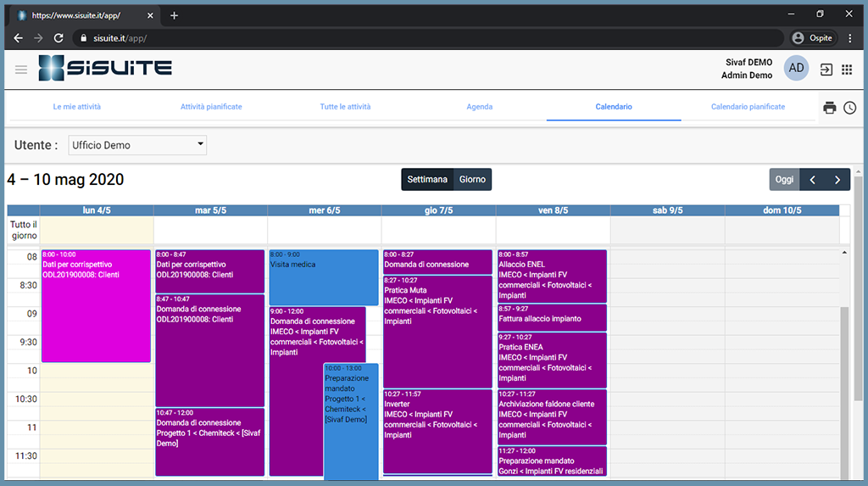This screenshot has height=486, width=868.
Task: Open Monday 8:00-10:00 Dati per corrispettivo event
Action: point(96,306)
